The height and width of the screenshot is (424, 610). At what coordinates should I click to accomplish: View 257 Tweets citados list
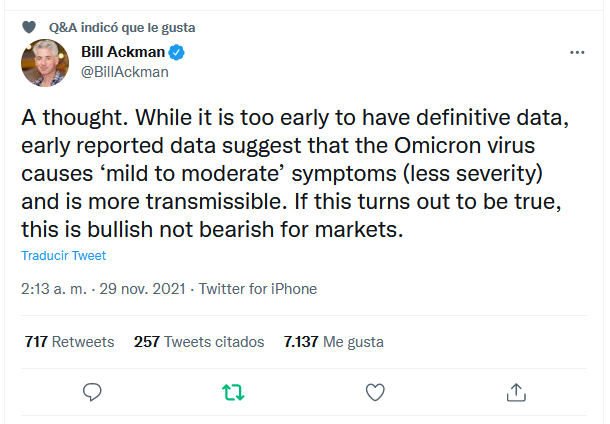click(x=199, y=341)
